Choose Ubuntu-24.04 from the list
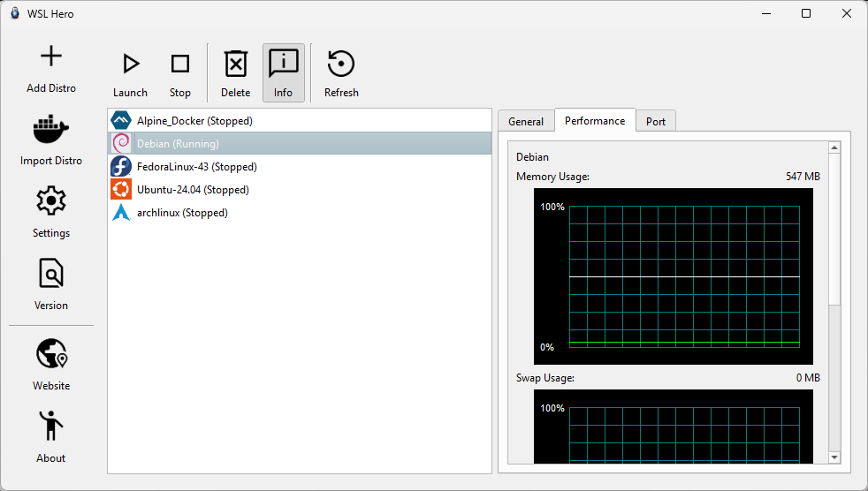This screenshot has width=868, height=491. tap(193, 189)
